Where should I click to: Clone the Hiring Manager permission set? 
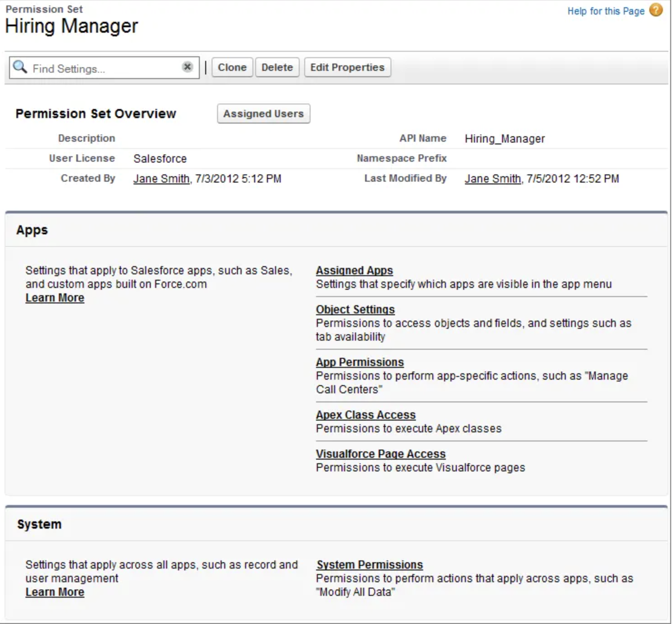(x=232, y=67)
